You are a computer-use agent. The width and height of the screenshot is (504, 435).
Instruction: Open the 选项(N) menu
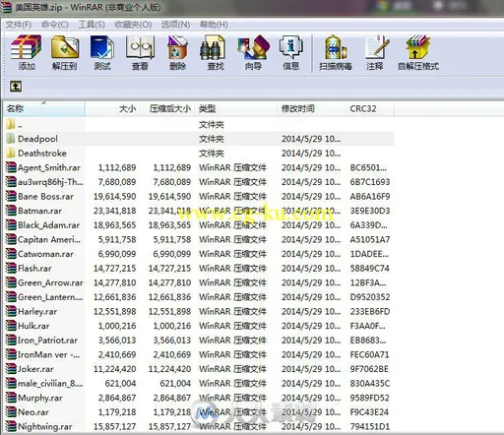pos(175,25)
